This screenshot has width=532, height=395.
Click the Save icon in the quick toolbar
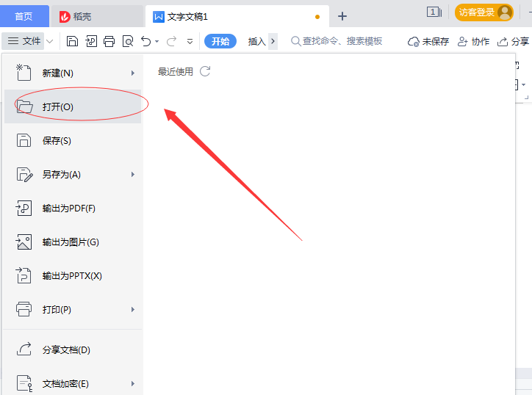(x=72, y=41)
